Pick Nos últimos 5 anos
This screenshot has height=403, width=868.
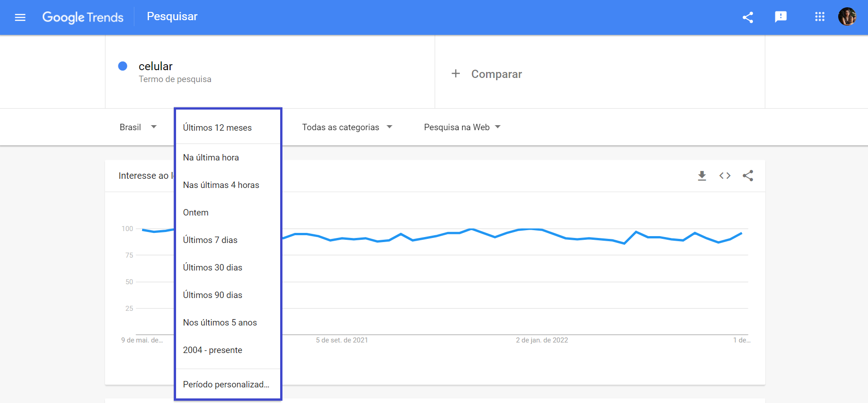[228, 322]
